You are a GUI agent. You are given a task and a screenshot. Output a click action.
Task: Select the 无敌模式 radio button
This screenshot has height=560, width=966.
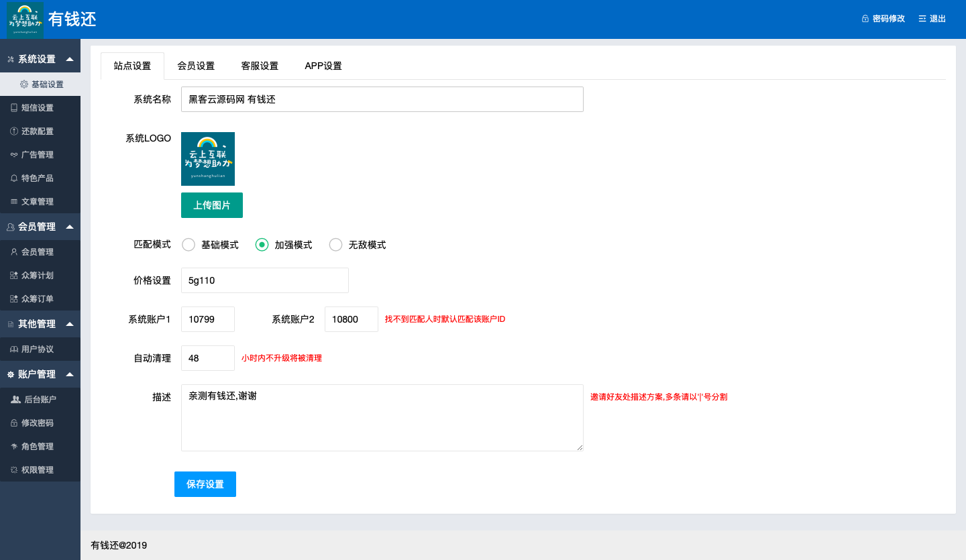336,245
